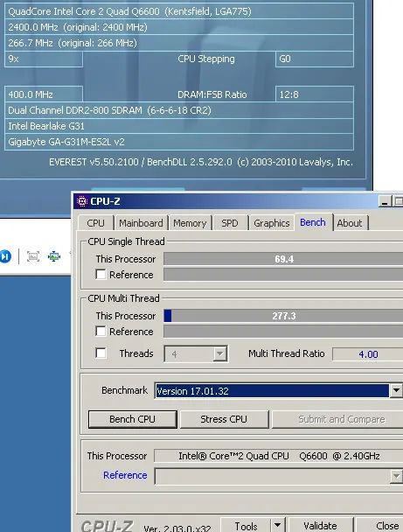This screenshot has width=403, height=532.
Task: Open the Tools dropdown arrow
Action: click(278, 526)
